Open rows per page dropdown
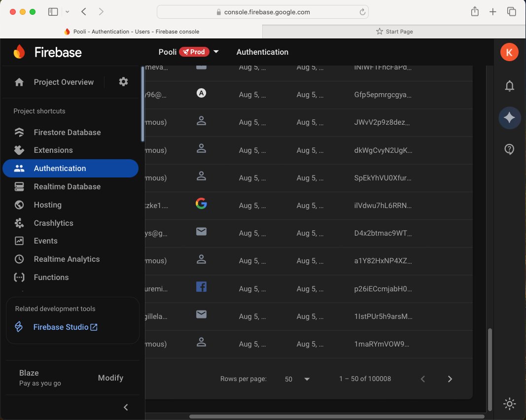The image size is (526, 420). pos(297,379)
